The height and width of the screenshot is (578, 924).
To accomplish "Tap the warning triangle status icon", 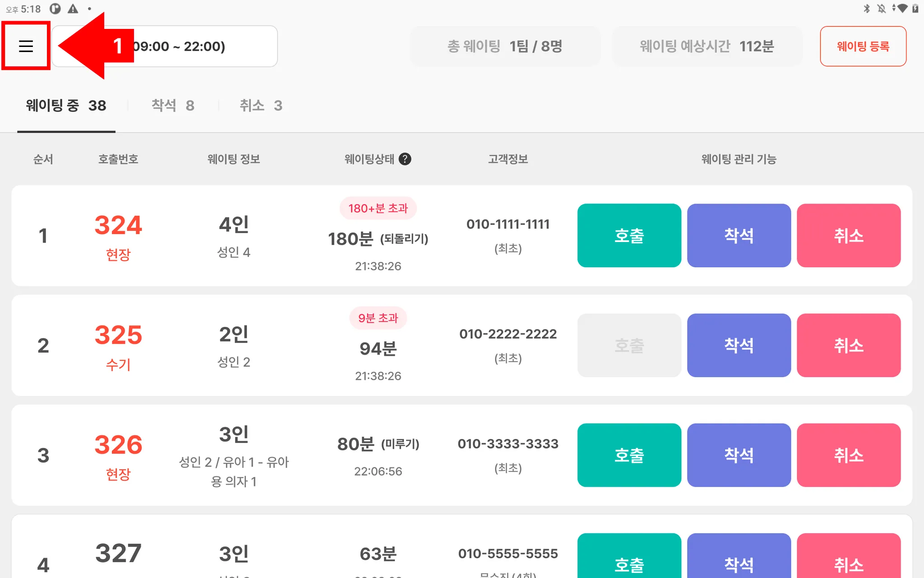I will point(73,9).
